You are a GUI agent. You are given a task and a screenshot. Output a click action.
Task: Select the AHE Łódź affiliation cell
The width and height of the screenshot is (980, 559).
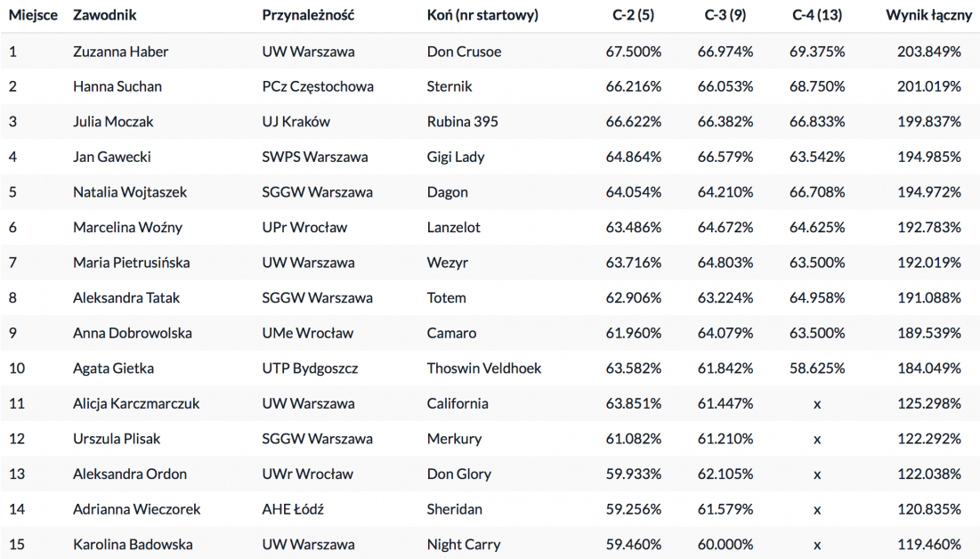point(293,509)
